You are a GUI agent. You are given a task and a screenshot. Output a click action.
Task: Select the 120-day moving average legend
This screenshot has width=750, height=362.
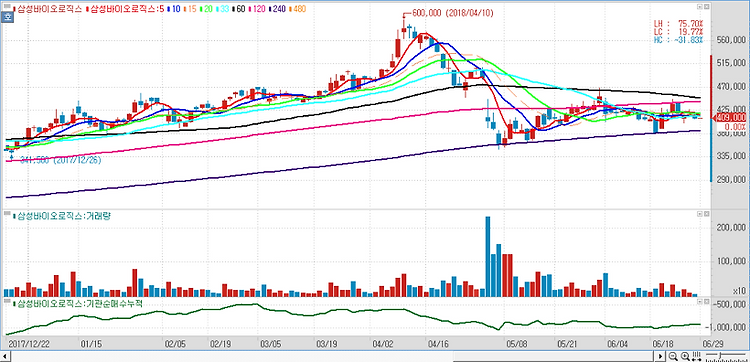(257, 9)
